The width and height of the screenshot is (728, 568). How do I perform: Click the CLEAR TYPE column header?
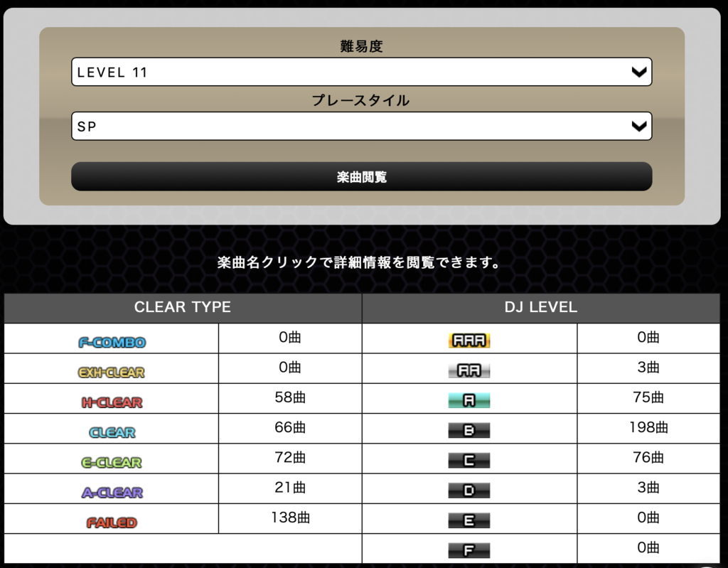pyautogui.click(x=183, y=307)
